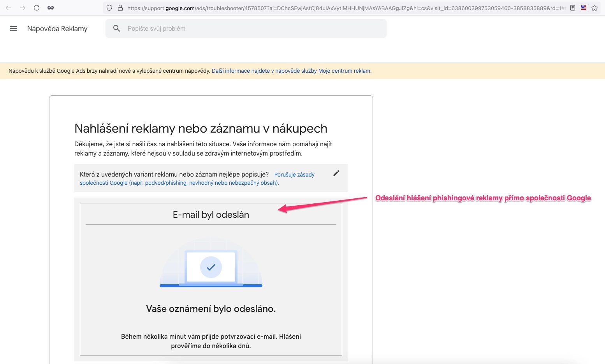The image size is (605, 364).
Task: Reload the page with refresh icon
Action: 37,8
